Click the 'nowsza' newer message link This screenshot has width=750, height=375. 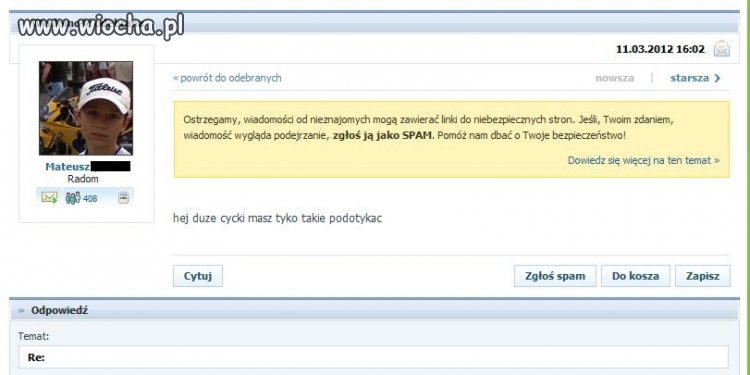pos(615,78)
